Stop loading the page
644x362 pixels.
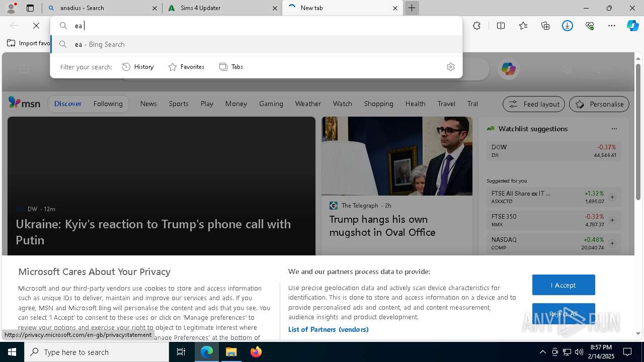point(36,26)
